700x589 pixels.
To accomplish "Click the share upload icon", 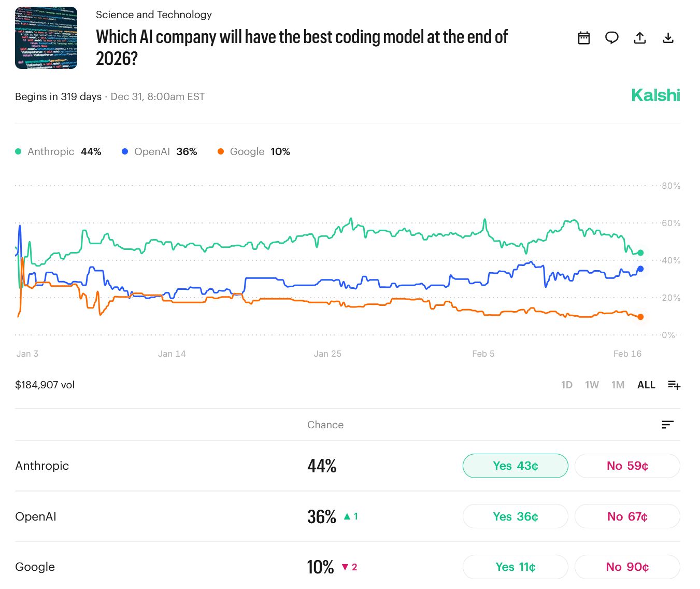I will pos(640,38).
